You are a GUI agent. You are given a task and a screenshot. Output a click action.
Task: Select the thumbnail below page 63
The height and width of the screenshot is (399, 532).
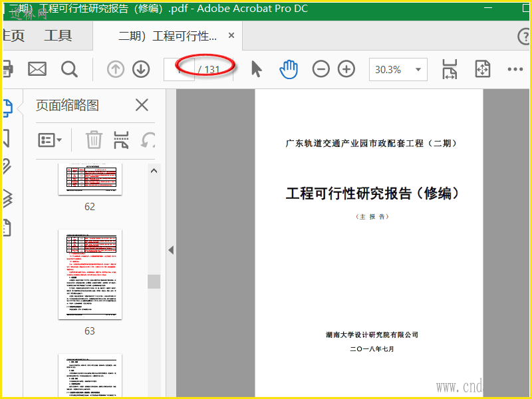(90, 375)
